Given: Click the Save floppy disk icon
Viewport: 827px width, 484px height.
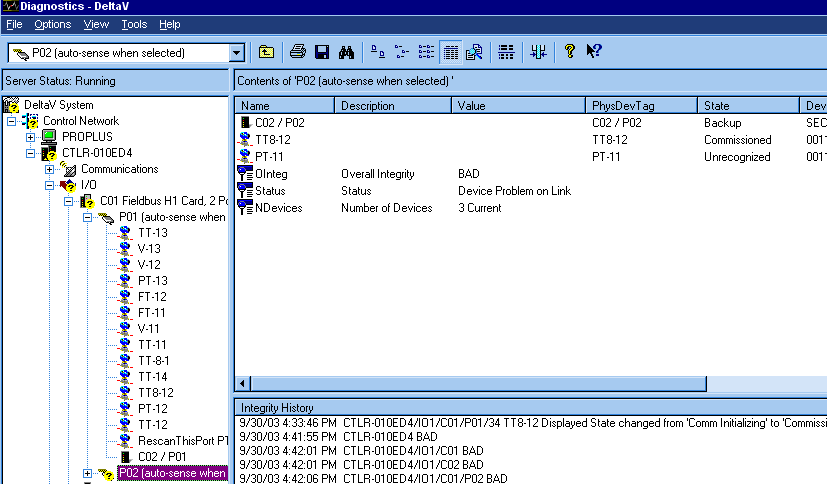Looking at the screenshot, I should (x=322, y=52).
